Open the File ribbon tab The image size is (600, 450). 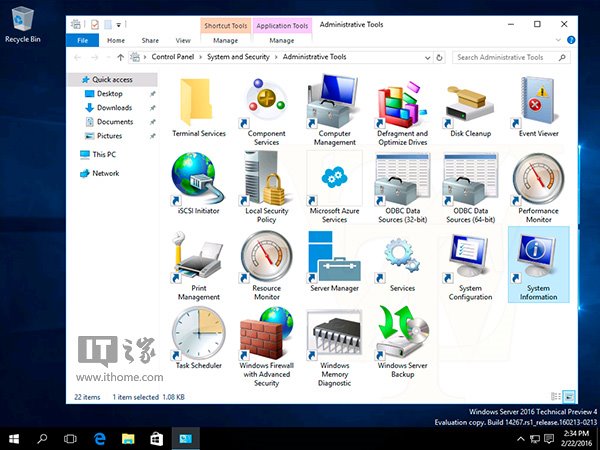pos(82,40)
